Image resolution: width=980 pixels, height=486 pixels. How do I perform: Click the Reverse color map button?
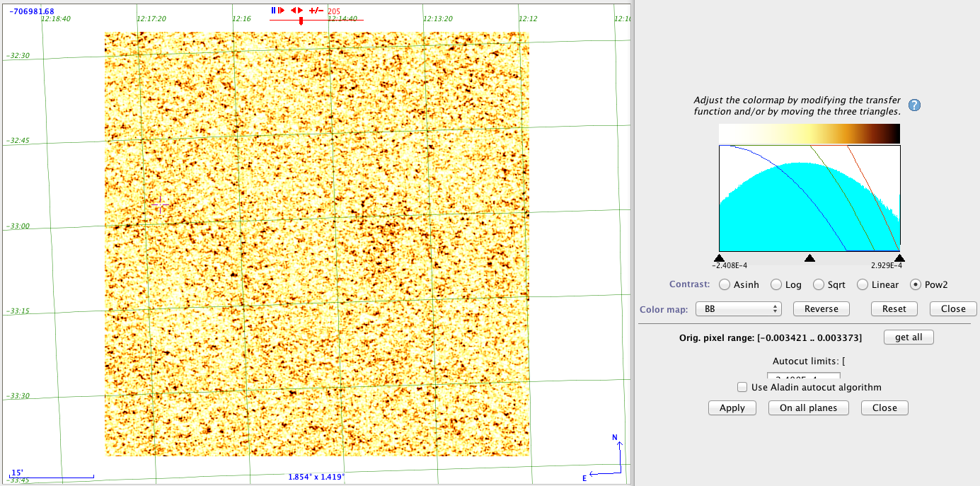[x=821, y=308]
